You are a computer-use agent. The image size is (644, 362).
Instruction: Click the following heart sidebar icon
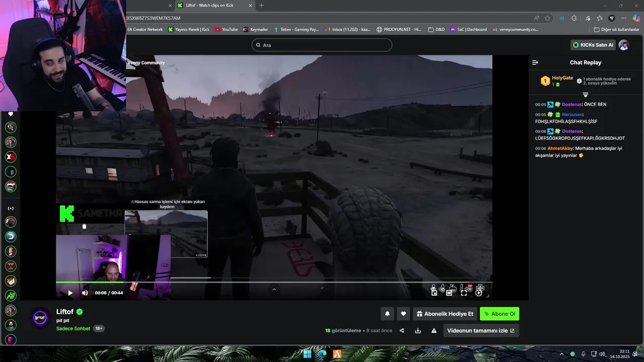[x=11, y=114]
